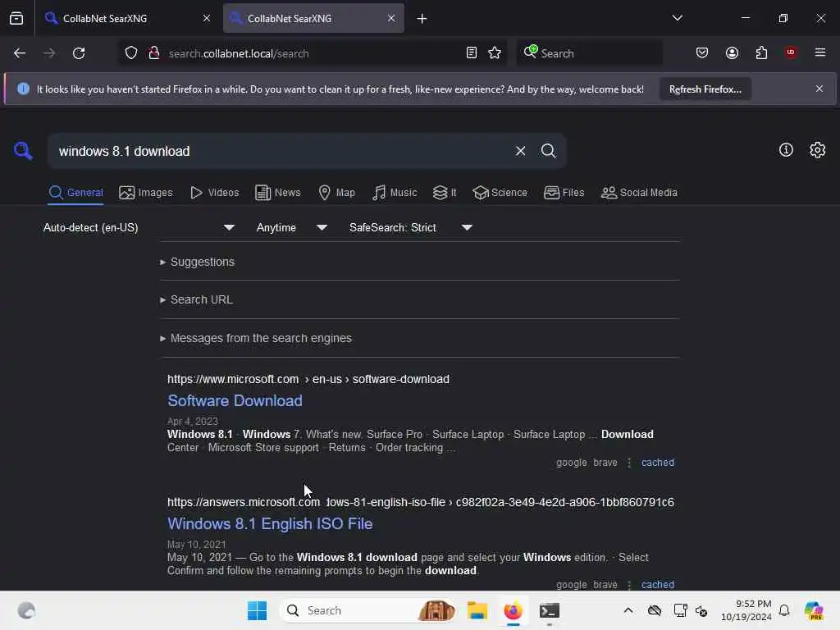Open the clock showing 9:52 PM
The image size is (840, 630).
746,610
